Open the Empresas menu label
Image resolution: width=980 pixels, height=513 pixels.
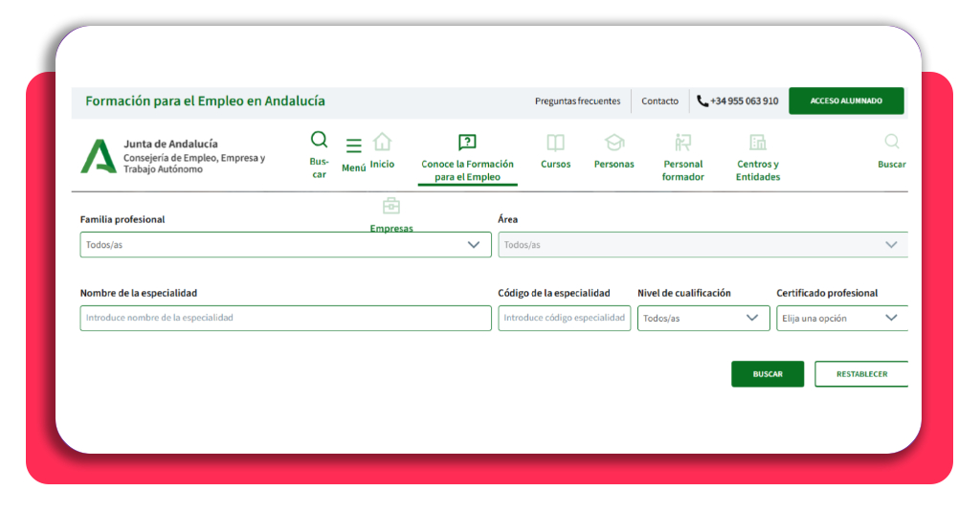391,228
